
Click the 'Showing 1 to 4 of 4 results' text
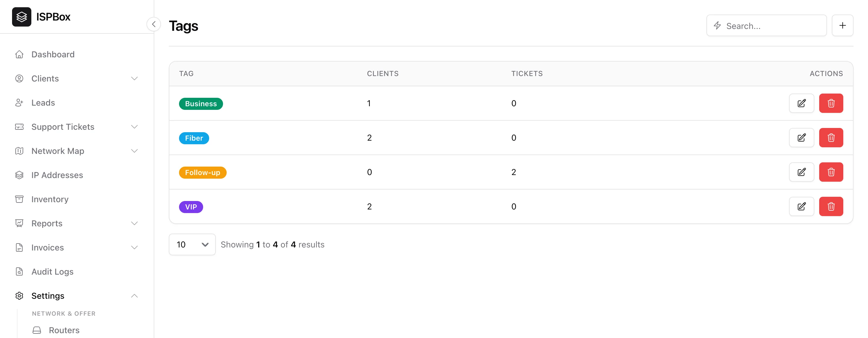point(272,244)
